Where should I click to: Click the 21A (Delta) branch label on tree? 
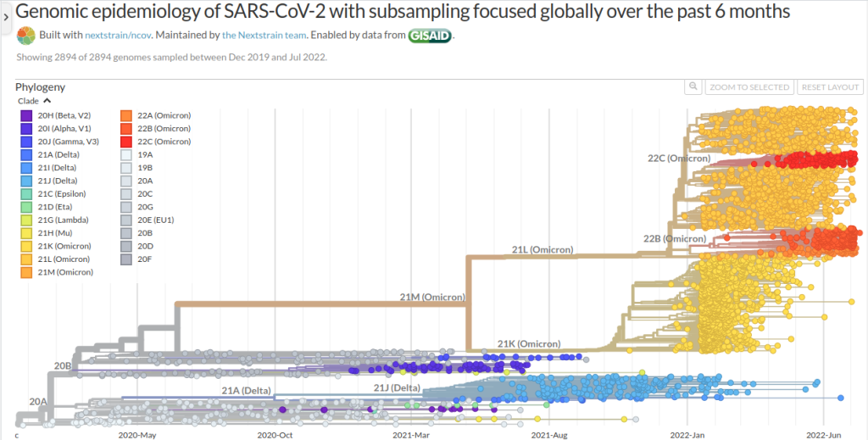pyautogui.click(x=247, y=391)
